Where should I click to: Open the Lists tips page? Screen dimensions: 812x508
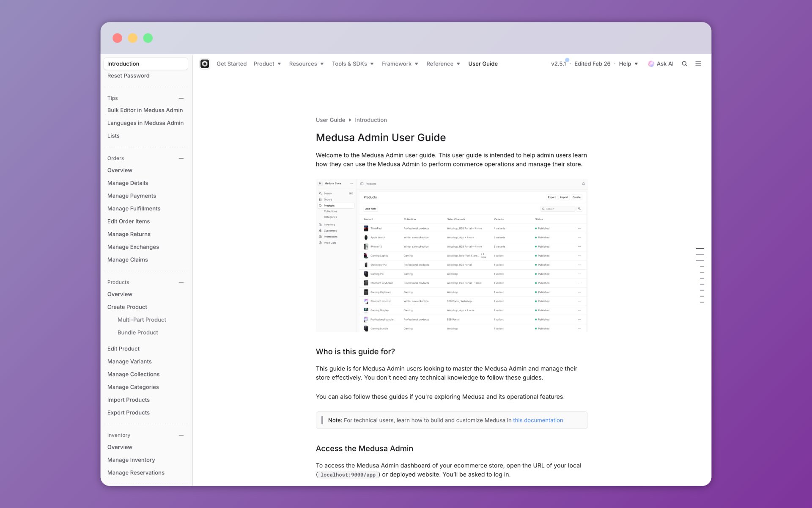[x=113, y=136]
